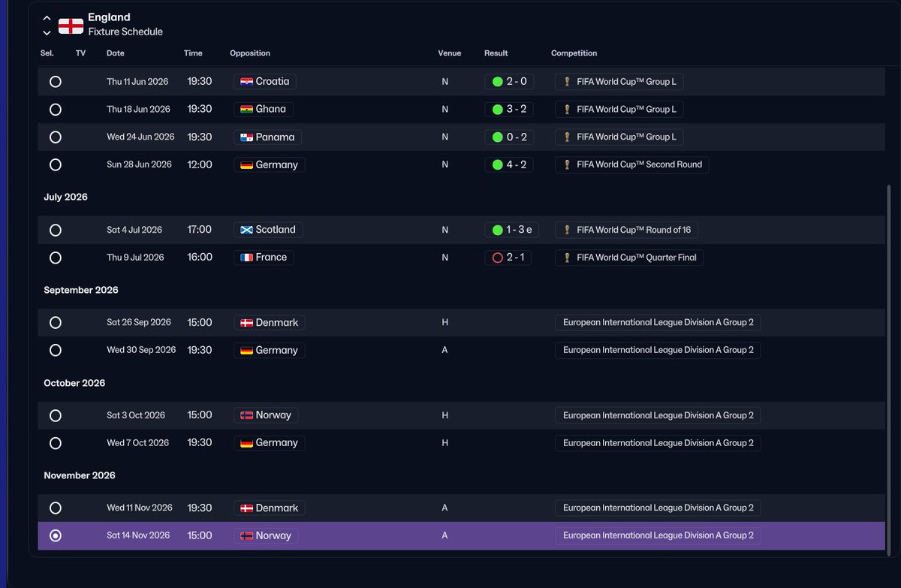Open World Cup Group L link on Panama row
Viewport: 901px width, 588px height.
[x=619, y=137]
